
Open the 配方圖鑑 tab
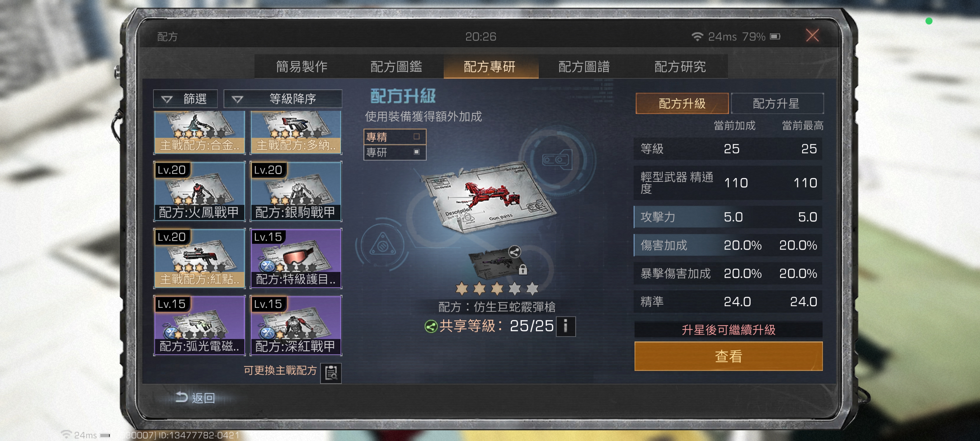point(396,66)
